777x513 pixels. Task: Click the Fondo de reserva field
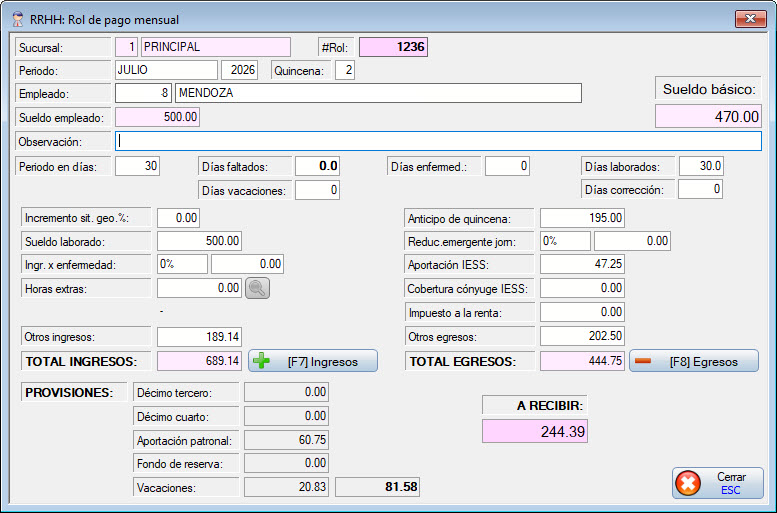tap(286, 463)
